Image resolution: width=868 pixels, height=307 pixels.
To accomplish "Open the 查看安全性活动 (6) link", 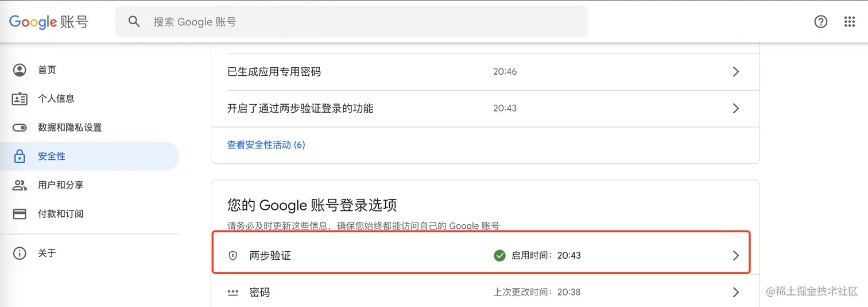I will pyautogui.click(x=266, y=145).
